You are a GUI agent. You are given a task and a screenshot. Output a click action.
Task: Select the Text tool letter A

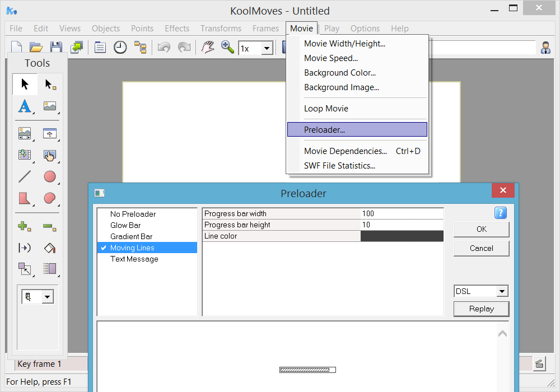point(25,106)
